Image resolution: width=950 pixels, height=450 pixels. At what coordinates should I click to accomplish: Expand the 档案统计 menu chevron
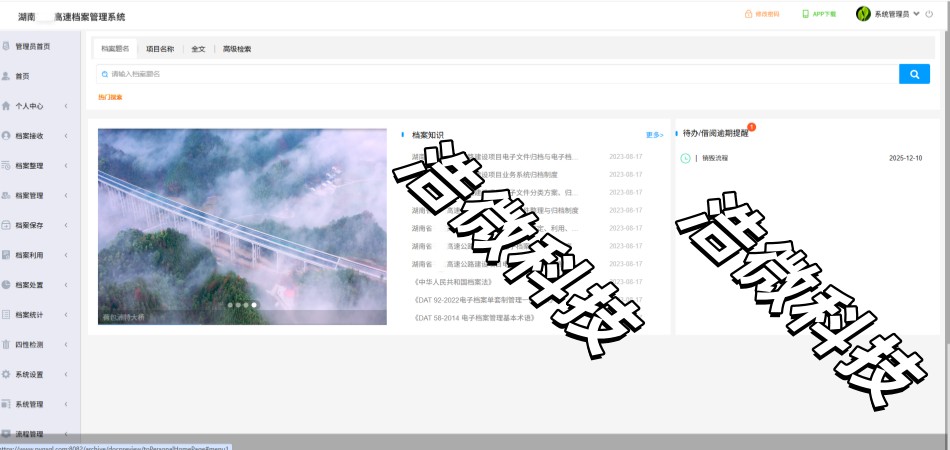point(66,315)
